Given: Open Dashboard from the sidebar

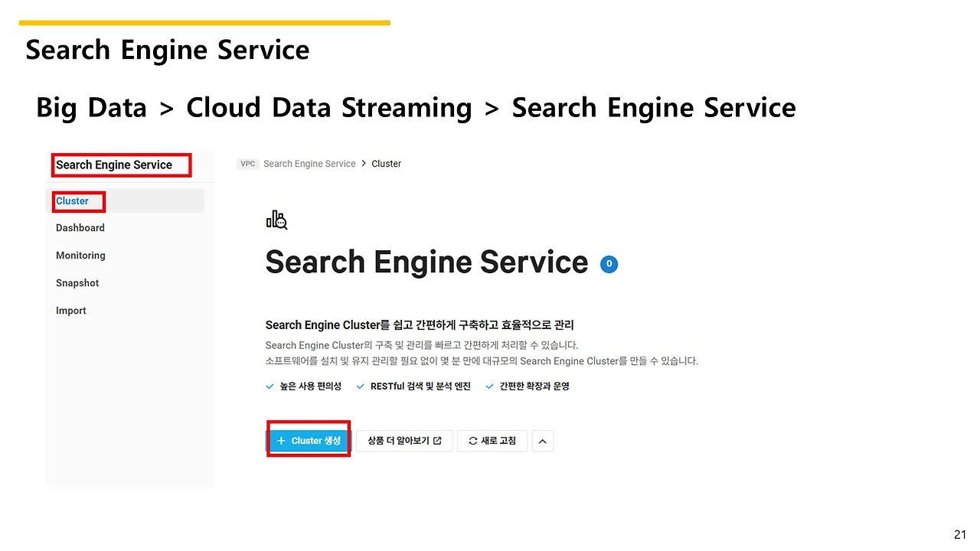Looking at the screenshot, I should point(80,227).
